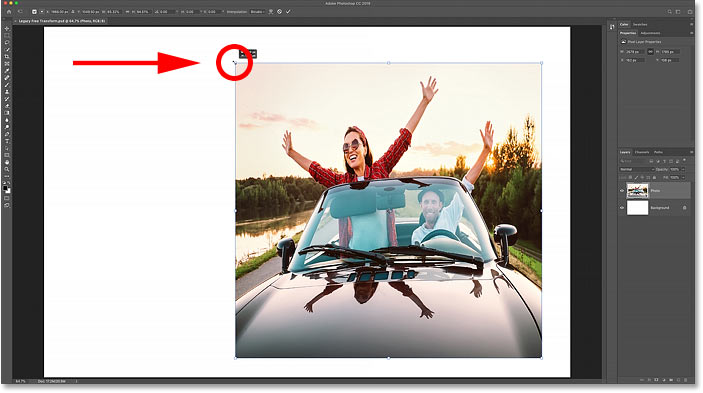Select the History Brush tool
The width and height of the screenshot is (703, 393).
click(7, 99)
